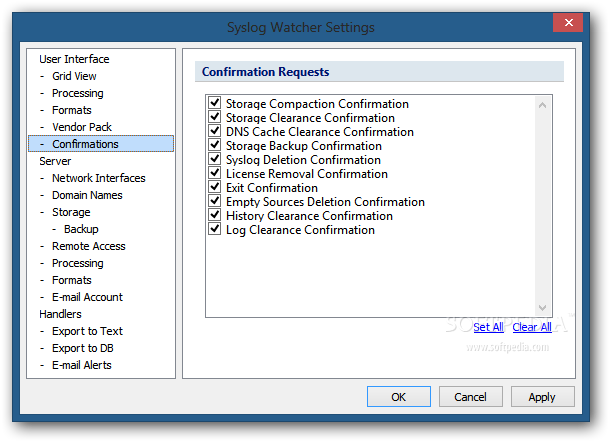This screenshot has height=442, width=610.
Task: Toggle Exit Confirmation checkbox
Action: click(214, 187)
